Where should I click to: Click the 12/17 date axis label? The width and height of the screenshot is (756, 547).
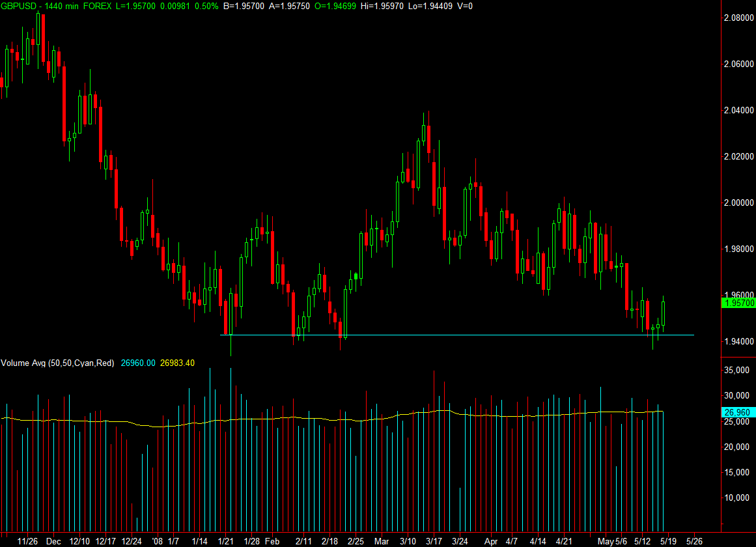(105, 541)
